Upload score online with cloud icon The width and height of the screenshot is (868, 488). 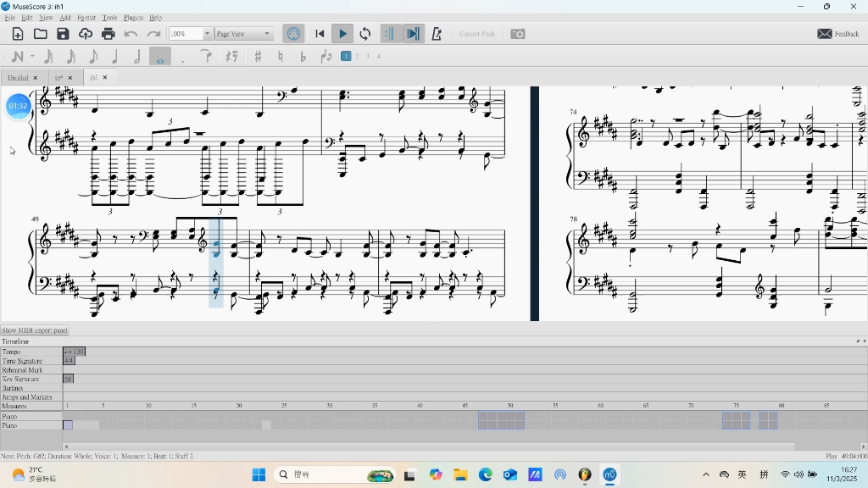click(86, 34)
